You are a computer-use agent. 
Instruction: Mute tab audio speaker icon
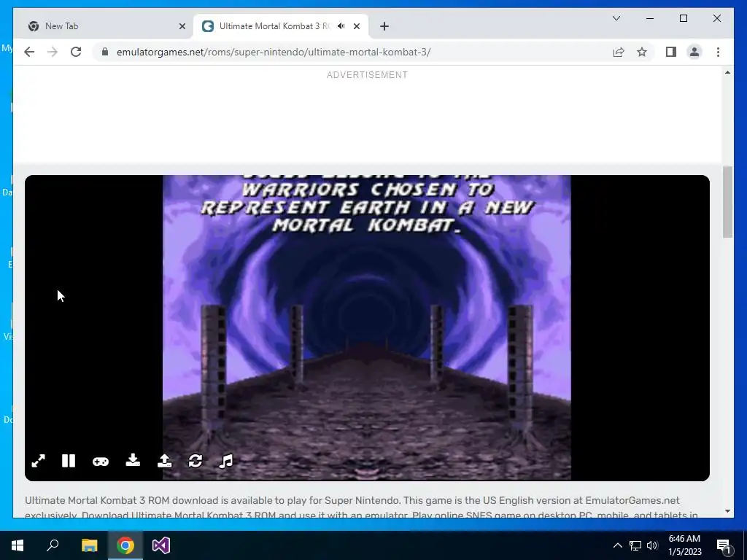pos(341,26)
